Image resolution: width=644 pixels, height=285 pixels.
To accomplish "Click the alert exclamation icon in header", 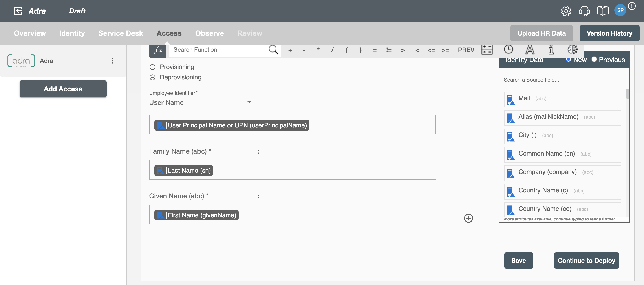I will 632,6.
